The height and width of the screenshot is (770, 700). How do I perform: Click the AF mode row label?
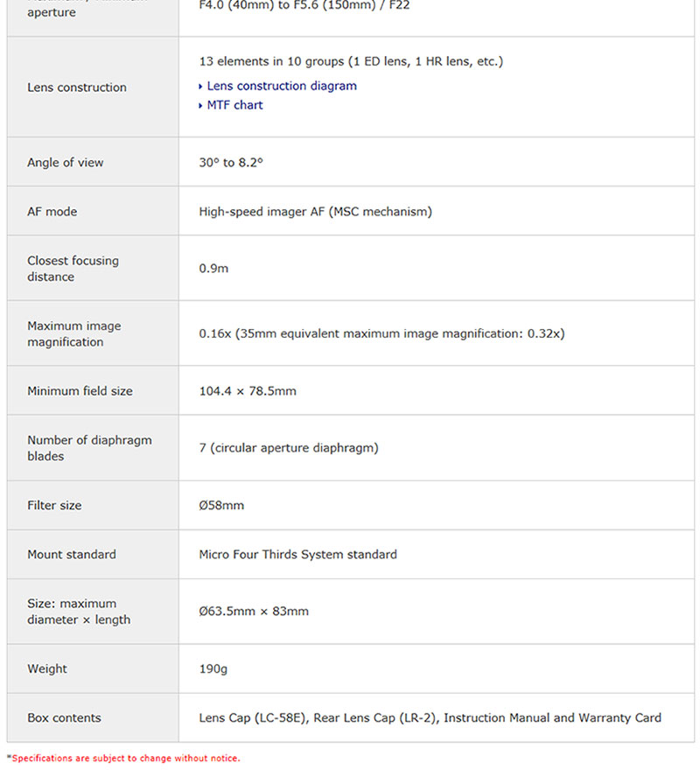coord(52,212)
